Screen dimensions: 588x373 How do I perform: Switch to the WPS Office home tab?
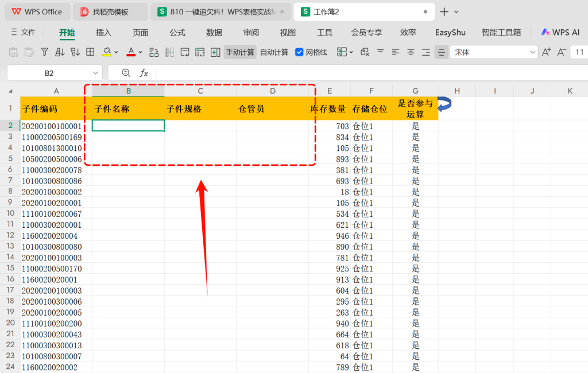(x=37, y=11)
